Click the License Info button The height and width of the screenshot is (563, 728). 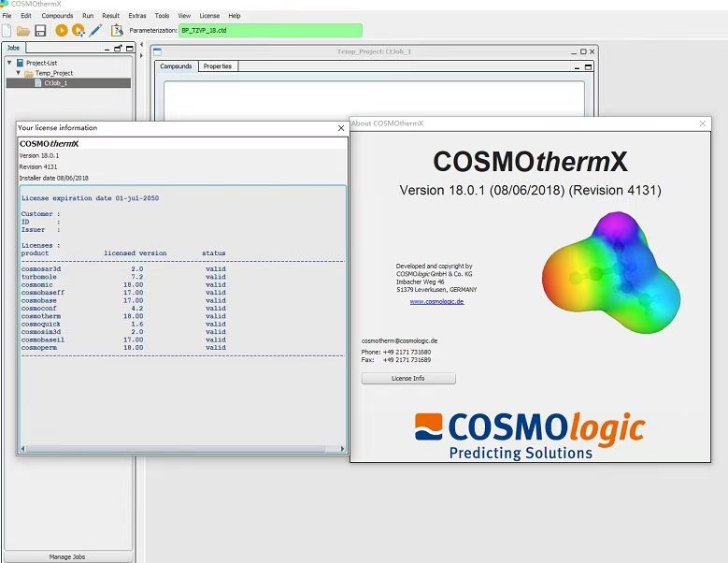click(x=408, y=378)
